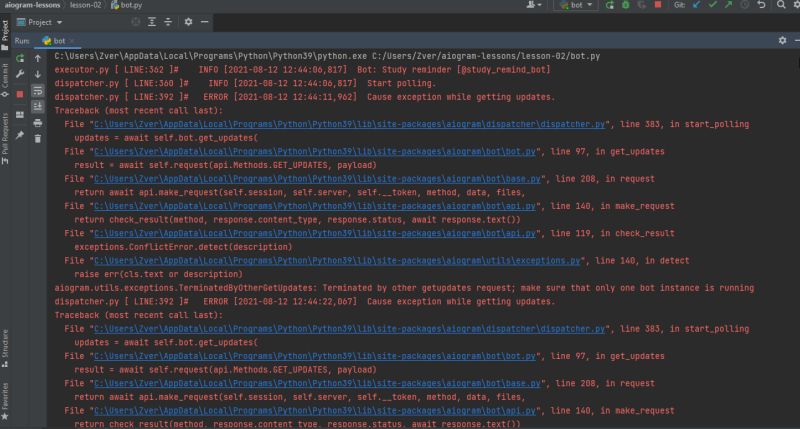This screenshot has width=800, height=429.
Task: Open the Pull Requests side tab
Action: point(5,138)
